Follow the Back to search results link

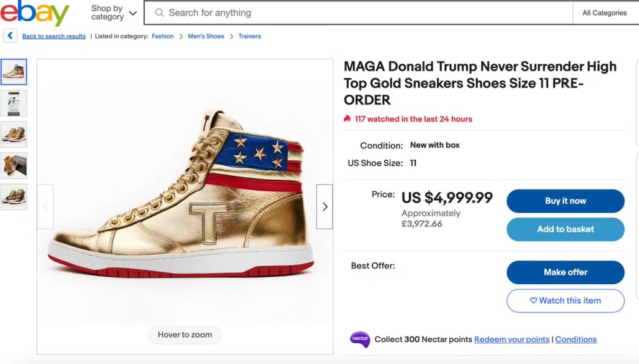[54, 36]
